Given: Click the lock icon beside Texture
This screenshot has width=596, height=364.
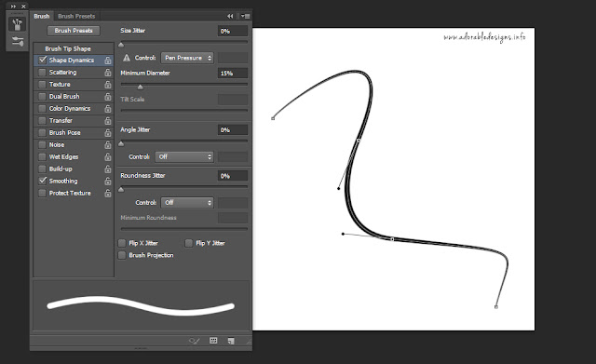Looking at the screenshot, I should pos(108,85).
